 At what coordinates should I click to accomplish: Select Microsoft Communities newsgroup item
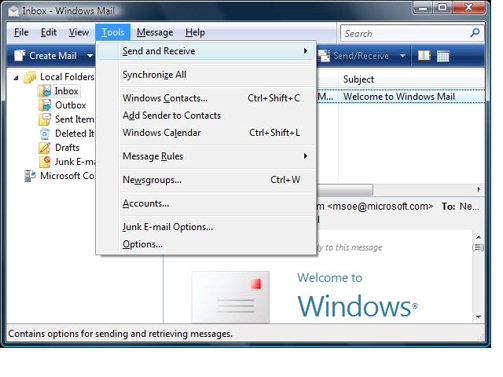[68, 176]
